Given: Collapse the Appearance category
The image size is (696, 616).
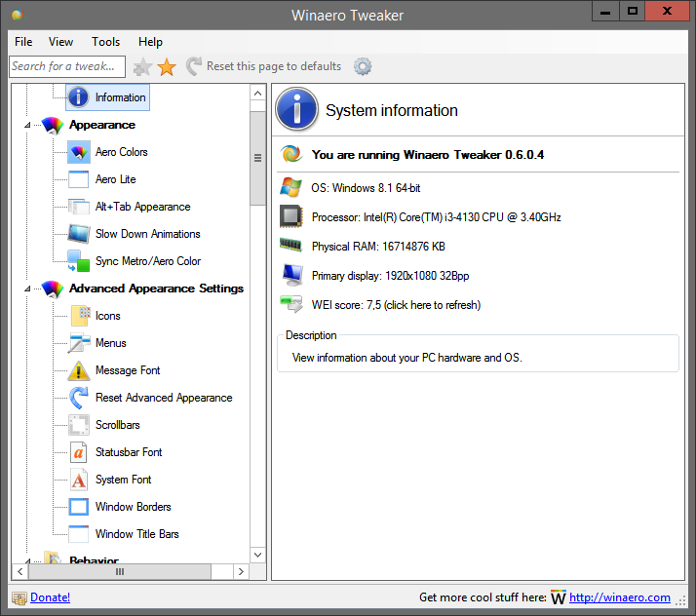Looking at the screenshot, I should point(27,125).
